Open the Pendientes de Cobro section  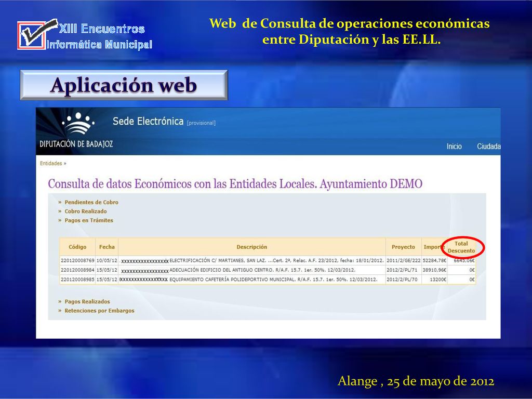(x=91, y=202)
